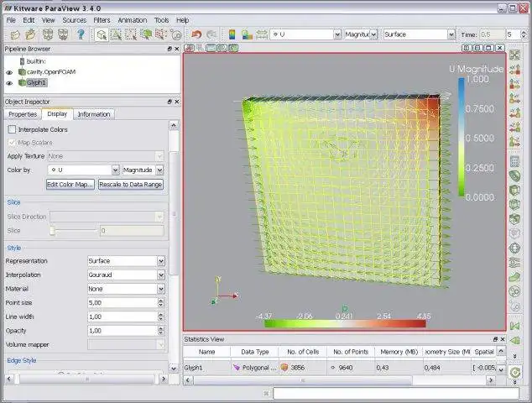Open the Filters menu
Image resolution: width=532 pixels, height=403 pixels.
tap(102, 20)
